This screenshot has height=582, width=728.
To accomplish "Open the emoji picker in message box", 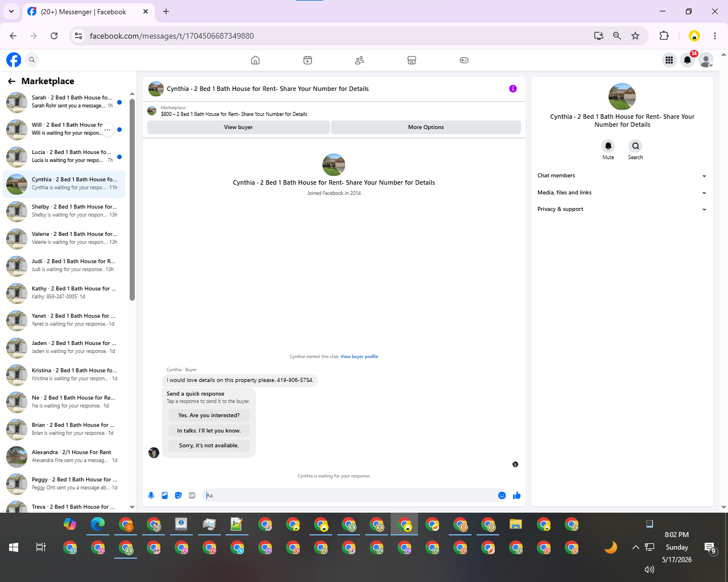I will 502,496.
